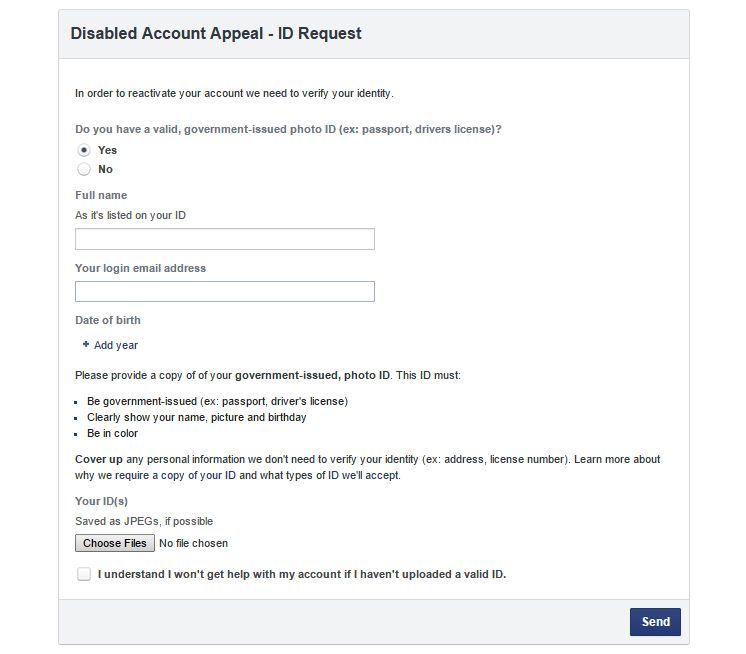Select the No radio button

click(x=84, y=169)
